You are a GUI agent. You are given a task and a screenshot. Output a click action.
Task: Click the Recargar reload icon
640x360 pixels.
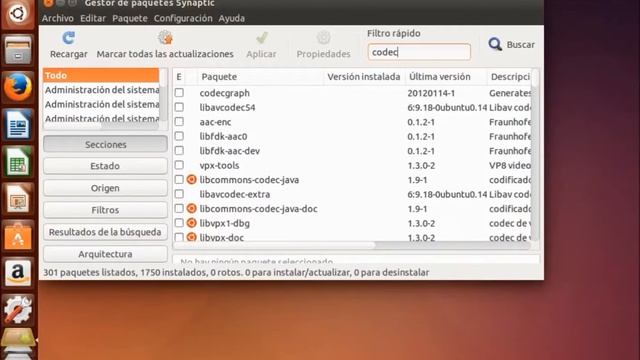[68, 38]
